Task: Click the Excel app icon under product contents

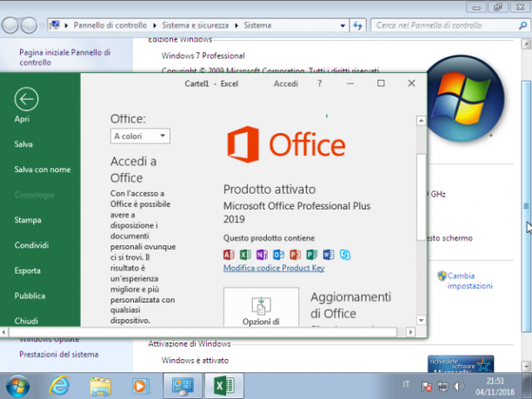Action: (245, 255)
